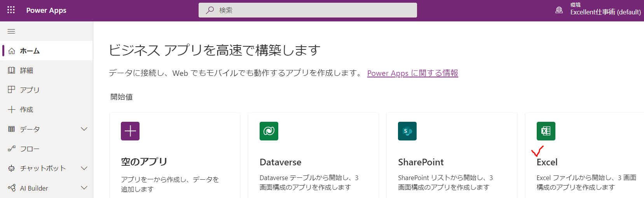Collapse the left navigation hamburger menu
Screen dimensions: 644x198
11,31
